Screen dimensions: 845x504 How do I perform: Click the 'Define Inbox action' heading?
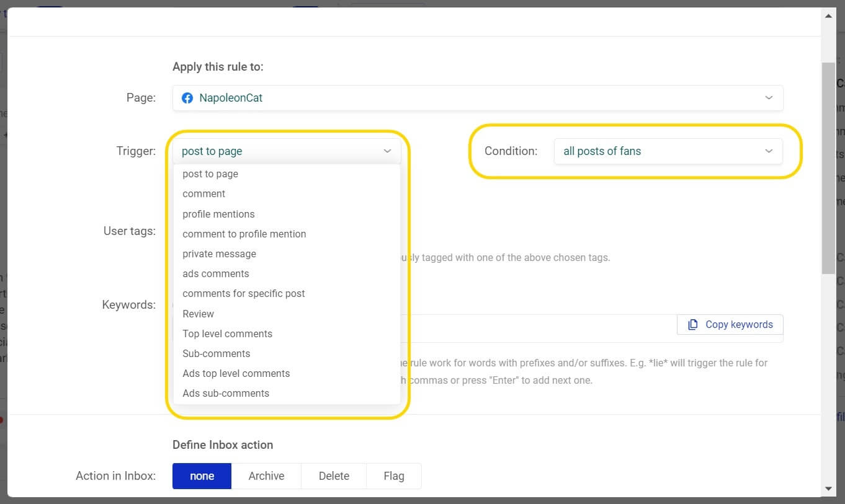click(x=223, y=445)
